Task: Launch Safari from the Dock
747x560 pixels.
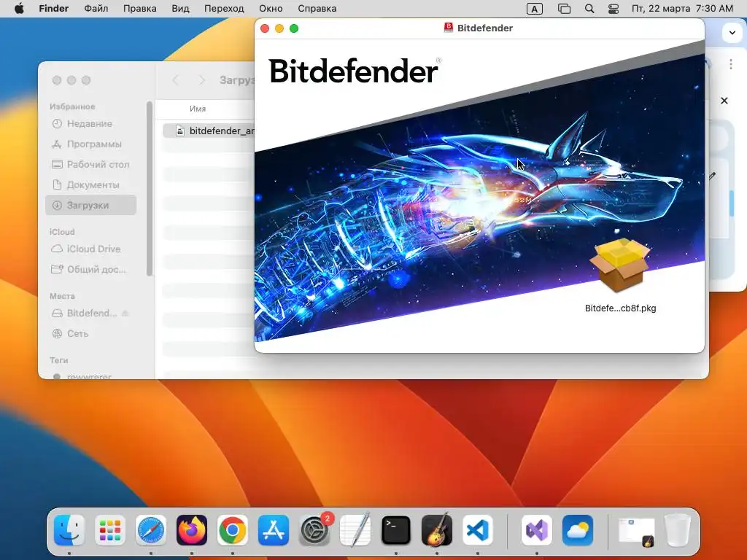Action: click(151, 530)
